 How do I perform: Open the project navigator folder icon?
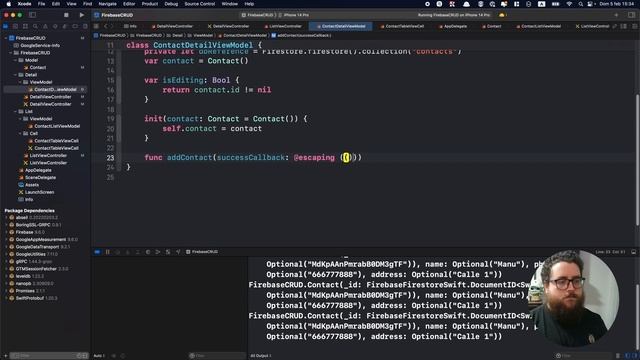click(6, 26)
